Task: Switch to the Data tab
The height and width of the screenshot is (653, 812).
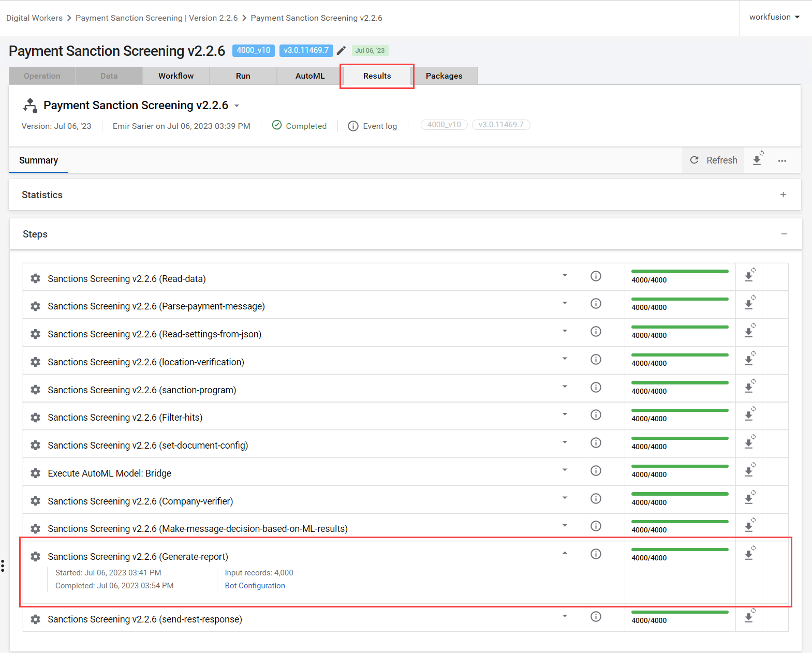Action: coord(109,76)
